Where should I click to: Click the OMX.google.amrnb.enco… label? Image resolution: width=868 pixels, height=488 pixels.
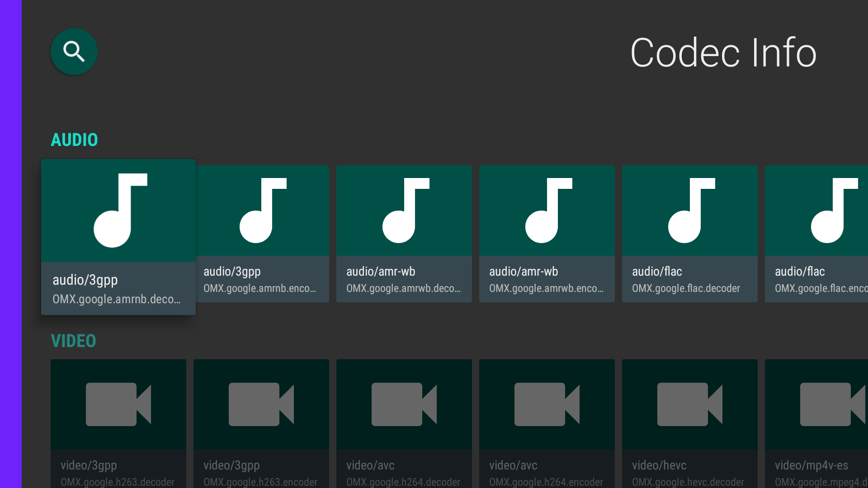(260, 288)
